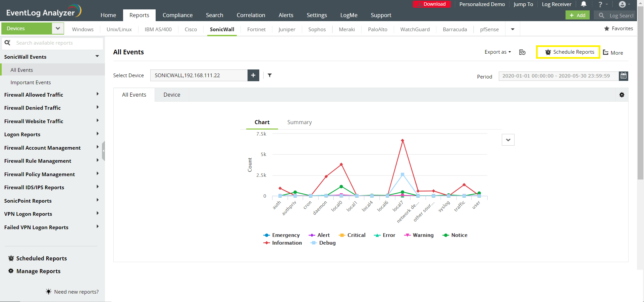Screen dimensions: 644x302
Task: Toggle the Alert series in the legend
Action: point(319,235)
